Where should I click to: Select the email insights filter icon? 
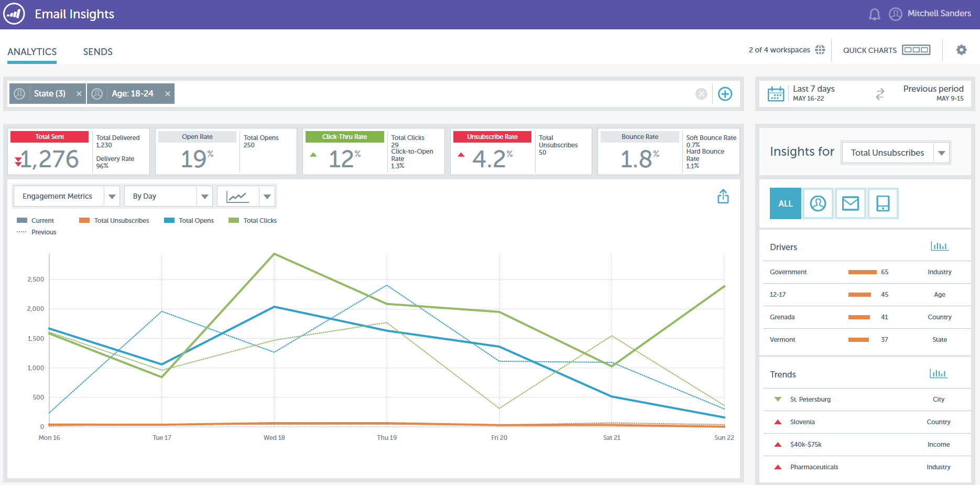(851, 203)
